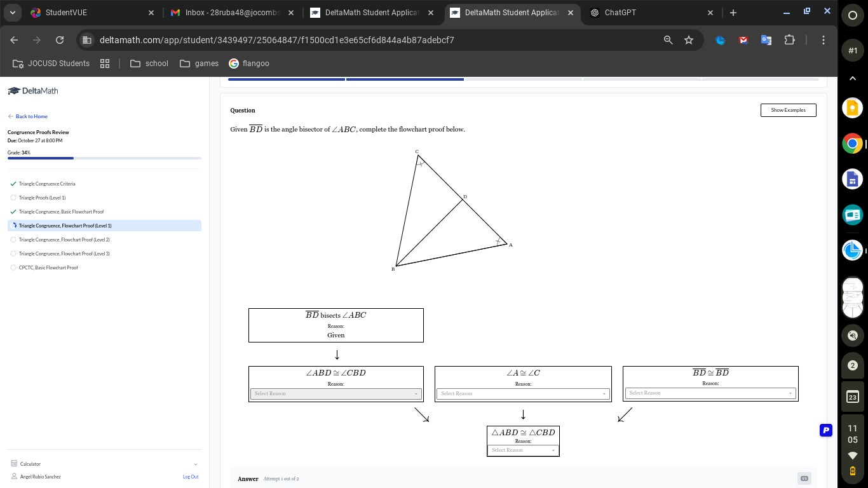868x488 pixels.
Task: Click the browser back arrow
Action: [x=14, y=40]
